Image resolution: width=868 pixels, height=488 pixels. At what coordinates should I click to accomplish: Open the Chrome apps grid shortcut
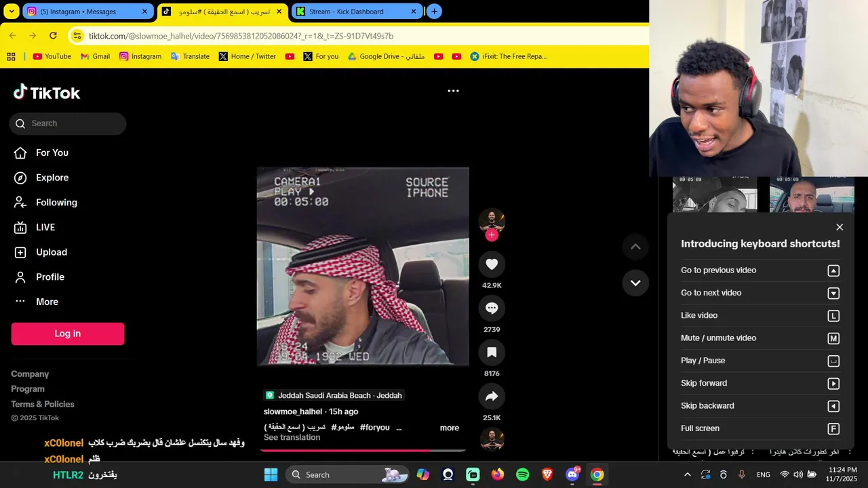tap(11, 57)
